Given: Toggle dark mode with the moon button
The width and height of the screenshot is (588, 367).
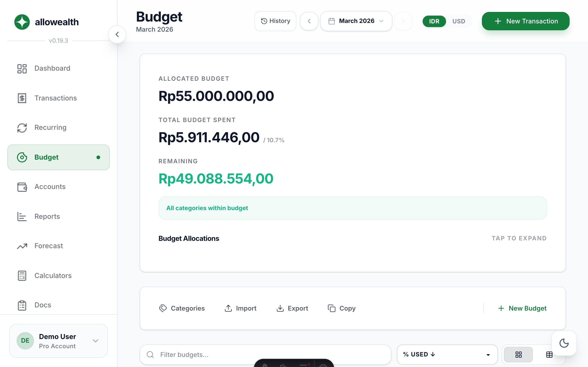Looking at the screenshot, I should (x=565, y=343).
